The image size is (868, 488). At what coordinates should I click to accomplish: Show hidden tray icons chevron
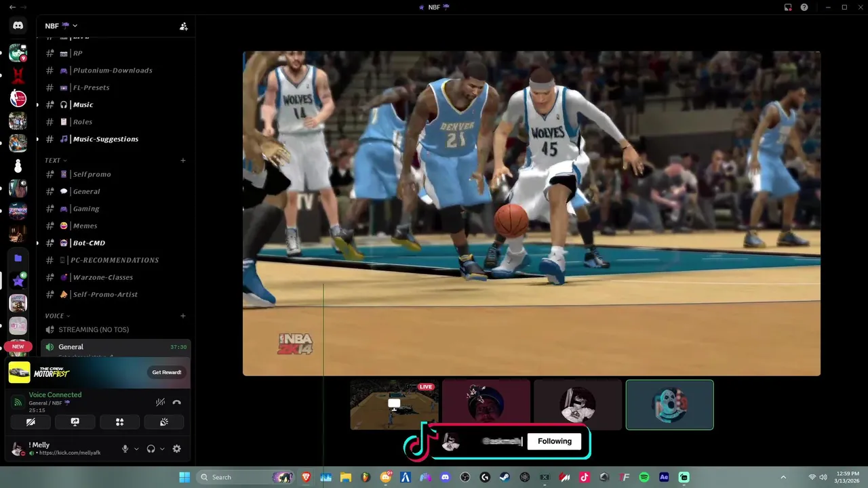(x=783, y=477)
